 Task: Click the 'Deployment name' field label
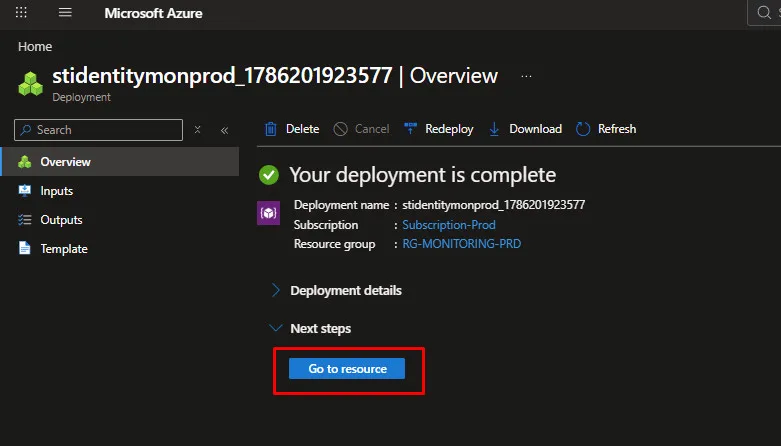click(341, 205)
